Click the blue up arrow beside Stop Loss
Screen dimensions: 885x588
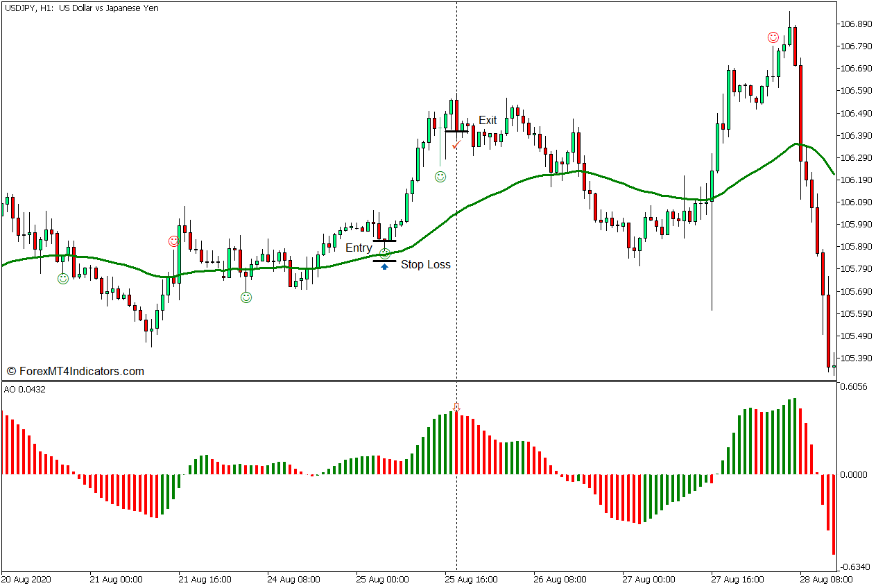click(384, 266)
